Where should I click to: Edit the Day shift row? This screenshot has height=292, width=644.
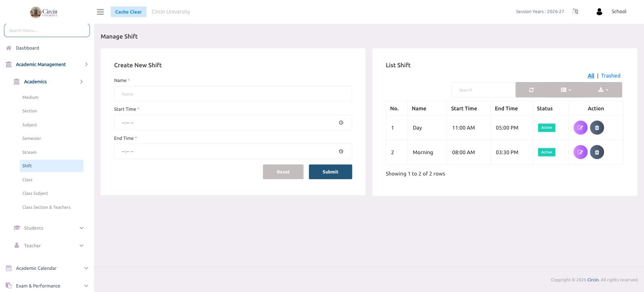pos(580,128)
